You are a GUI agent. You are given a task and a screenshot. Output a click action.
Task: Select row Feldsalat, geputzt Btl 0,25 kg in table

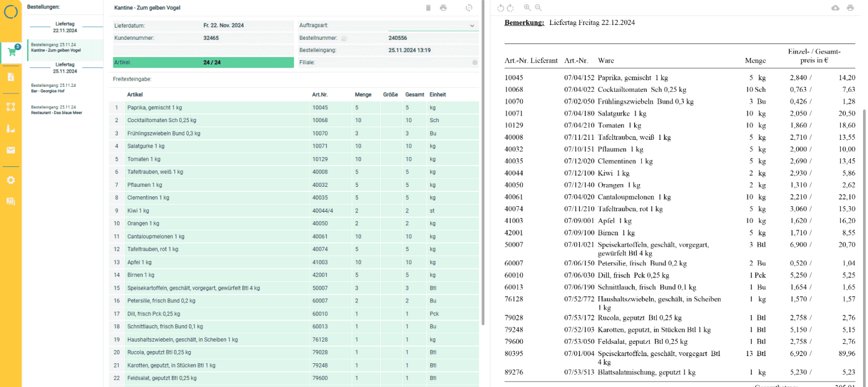294,378
